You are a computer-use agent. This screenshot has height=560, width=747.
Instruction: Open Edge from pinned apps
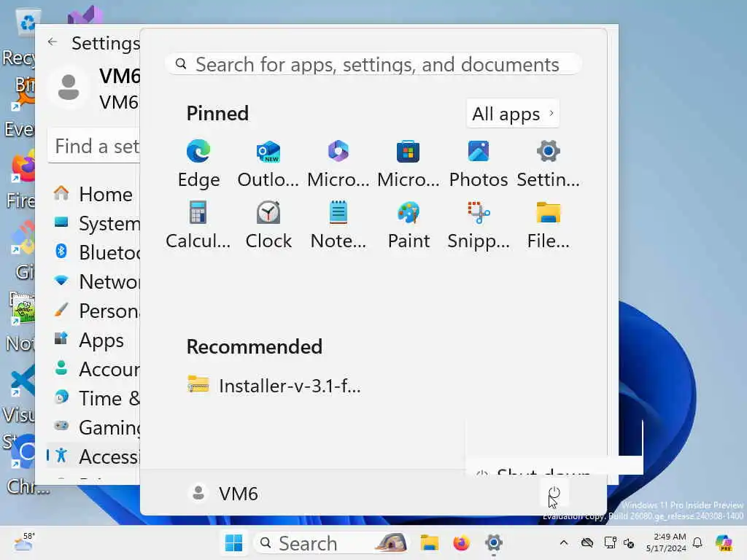[x=198, y=164]
